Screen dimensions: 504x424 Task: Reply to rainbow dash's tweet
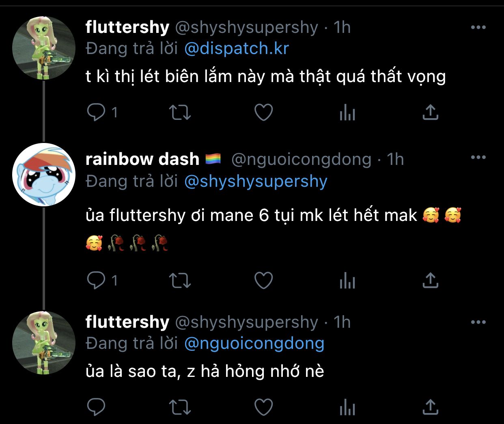click(x=96, y=280)
